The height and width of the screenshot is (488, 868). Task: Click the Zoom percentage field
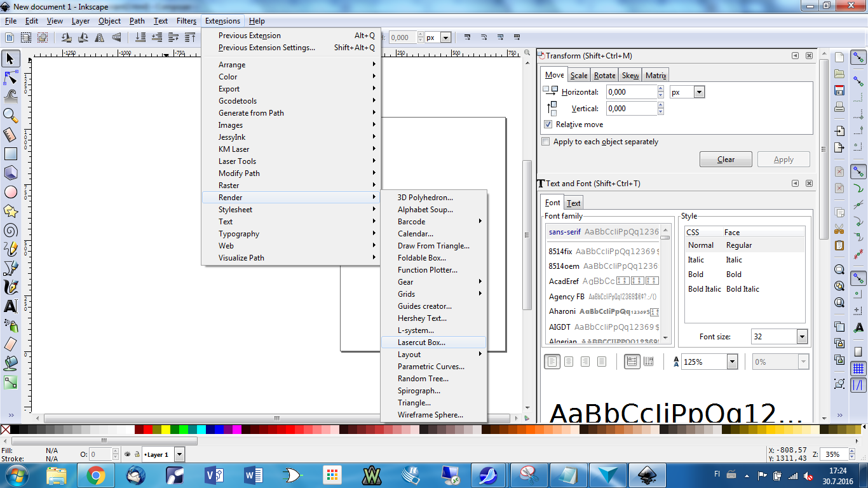click(834, 454)
